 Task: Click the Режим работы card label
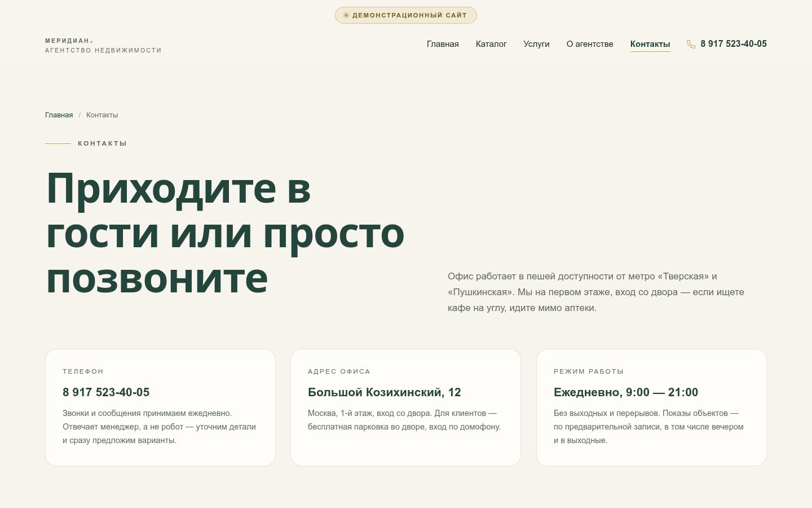(589, 371)
